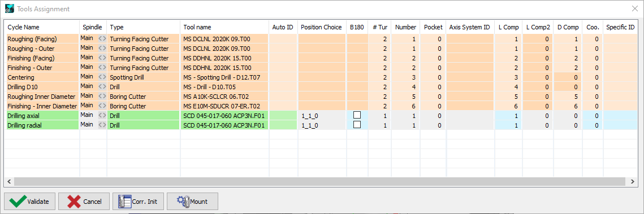Select the L Comp cell for Drilling axial

[x=508, y=116]
